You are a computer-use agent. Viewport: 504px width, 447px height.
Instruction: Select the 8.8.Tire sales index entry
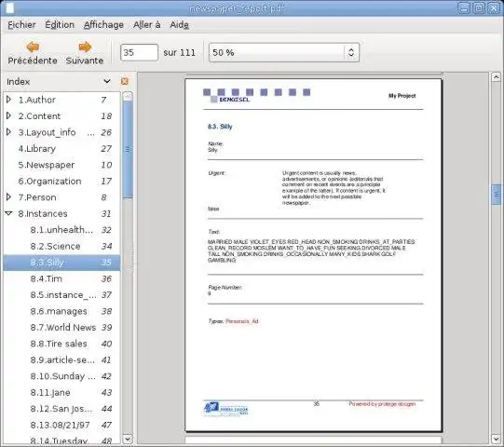pyautogui.click(x=61, y=344)
